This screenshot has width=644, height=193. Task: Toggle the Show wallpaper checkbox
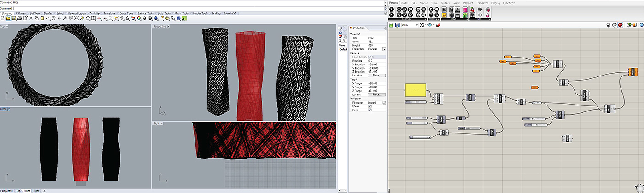[x=370, y=106]
